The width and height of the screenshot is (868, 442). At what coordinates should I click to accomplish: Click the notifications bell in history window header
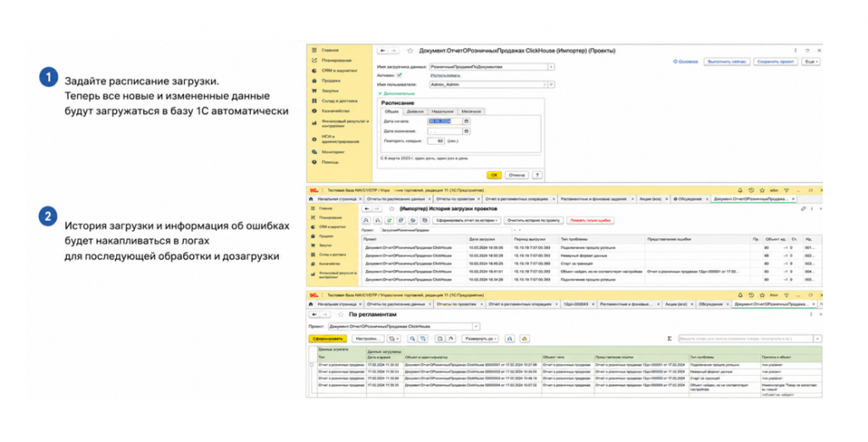click(x=740, y=191)
